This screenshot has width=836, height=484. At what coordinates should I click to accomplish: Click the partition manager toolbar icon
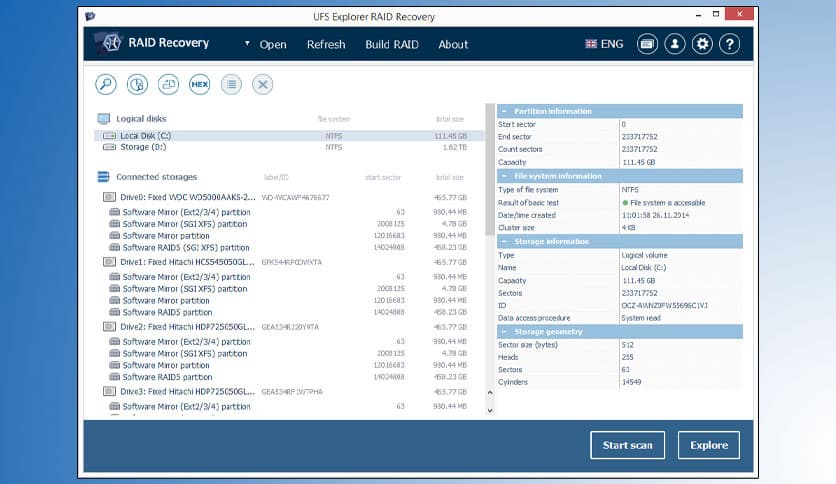[138, 85]
